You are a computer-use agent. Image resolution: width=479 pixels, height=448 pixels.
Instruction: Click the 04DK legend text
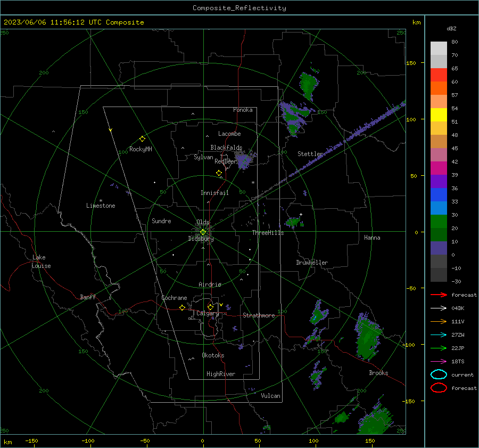458,308
